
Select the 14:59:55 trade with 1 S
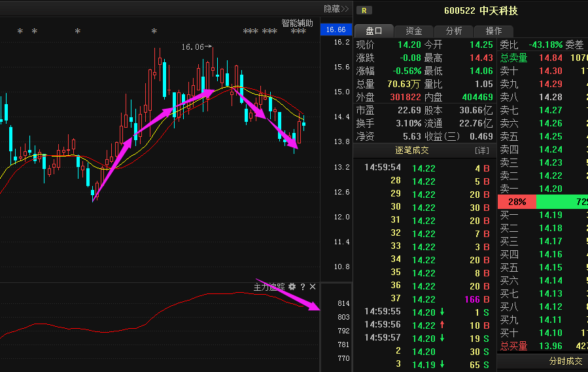click(x=425, y=312)
